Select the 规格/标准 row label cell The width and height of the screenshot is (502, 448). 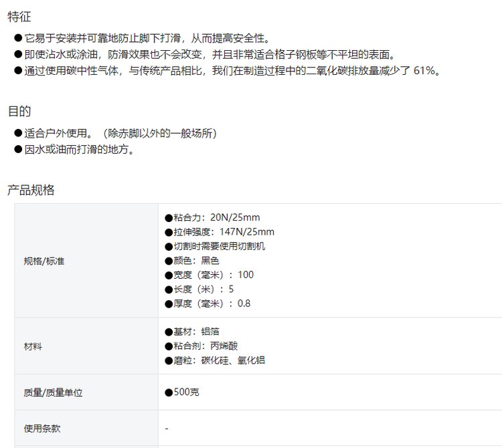point(44,261)
